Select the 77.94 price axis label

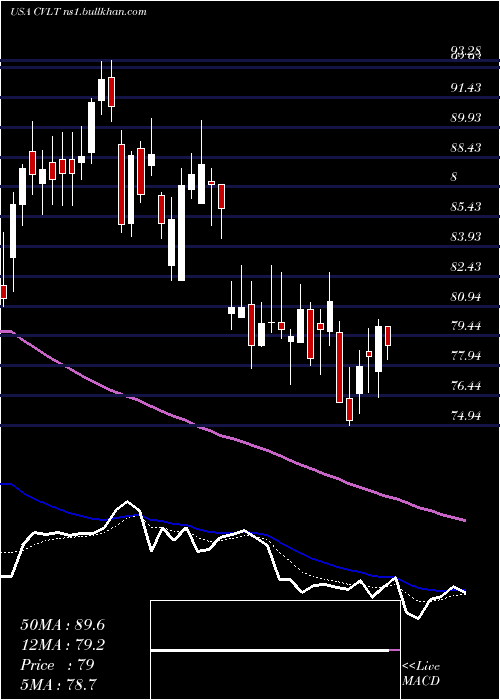tap(466, 356)
